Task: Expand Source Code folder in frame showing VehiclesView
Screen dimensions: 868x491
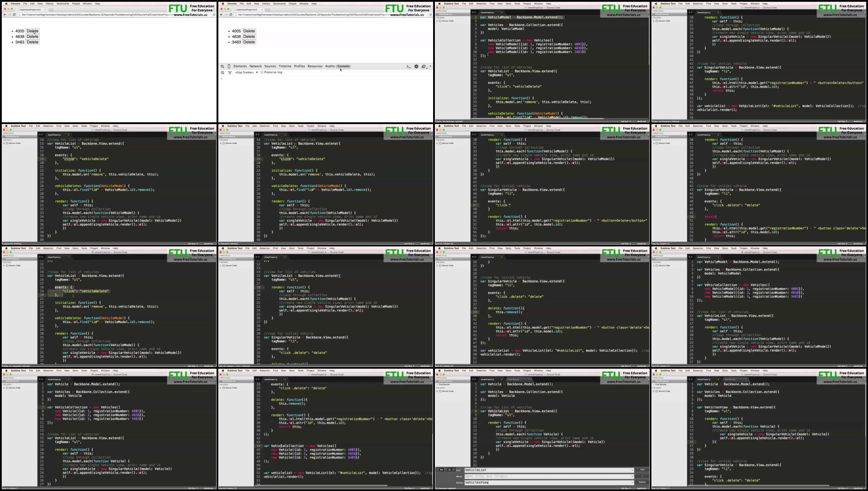Action: [654, 391]
